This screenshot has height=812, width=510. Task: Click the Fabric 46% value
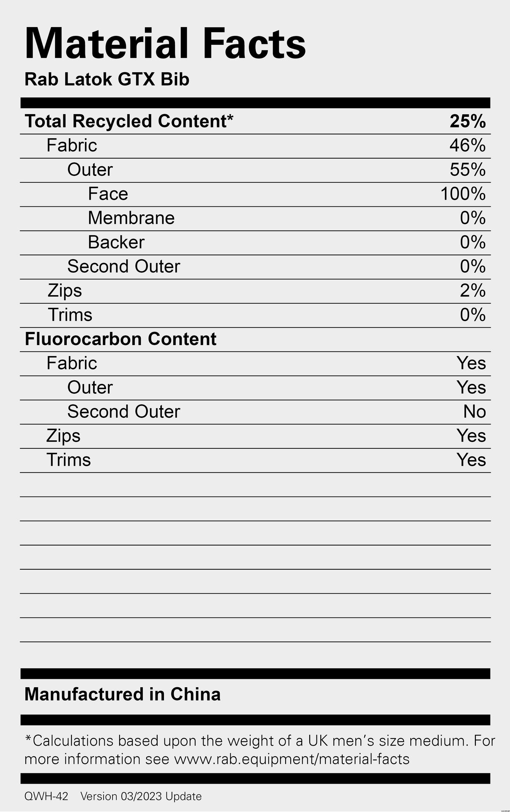(468, 145)
